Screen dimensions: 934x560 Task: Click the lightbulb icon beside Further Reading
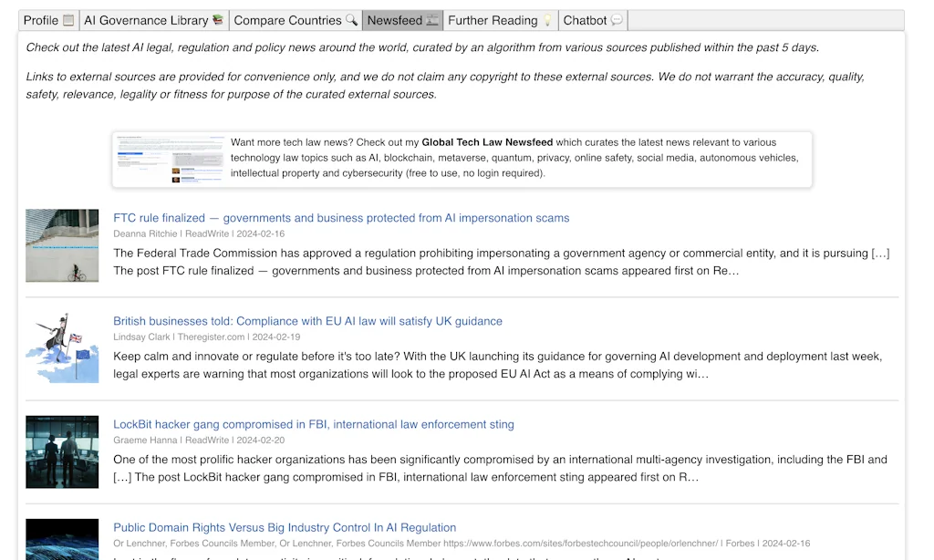[x=548, y=19]
